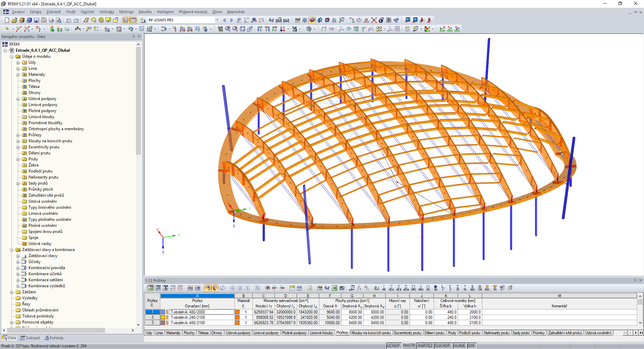Open the Výpočet menu
The height and width of the screenshot is (349, 644).
(x=87, y=12)
